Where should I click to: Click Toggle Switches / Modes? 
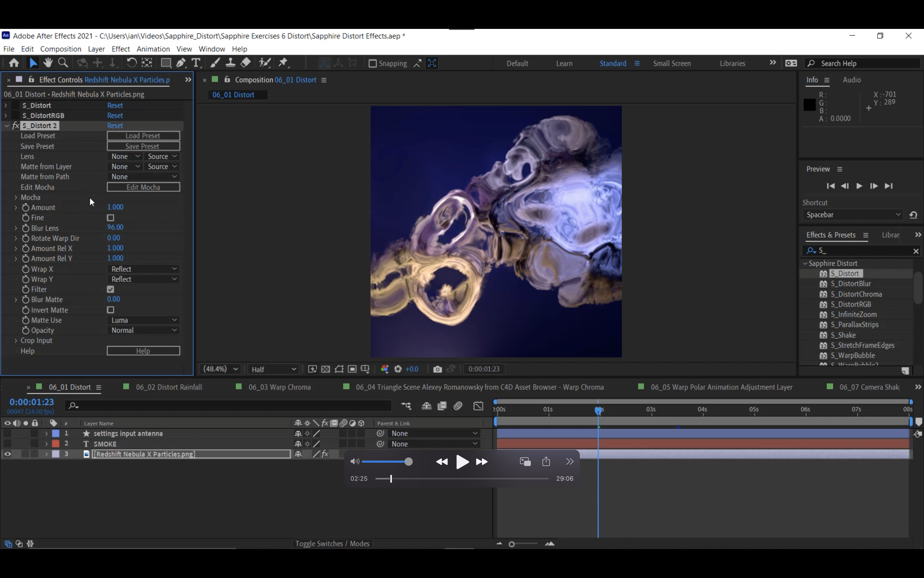tap(332, 544)
